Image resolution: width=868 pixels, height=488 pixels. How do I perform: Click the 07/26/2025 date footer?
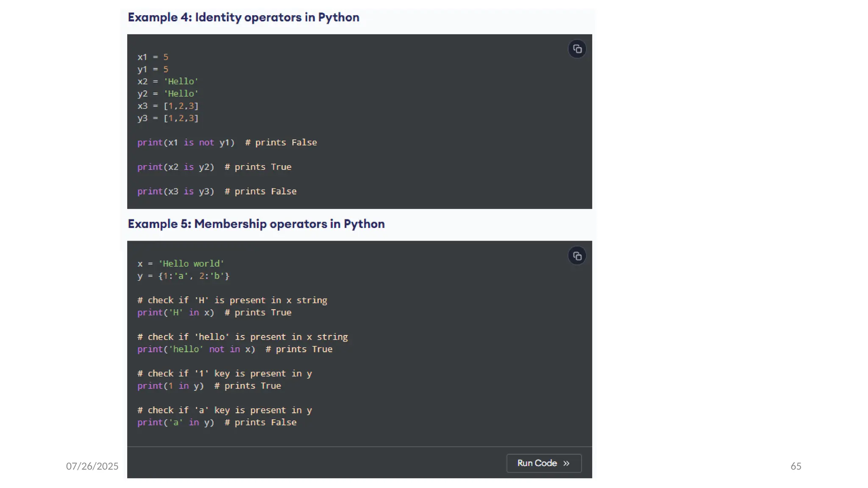[92, 466]
